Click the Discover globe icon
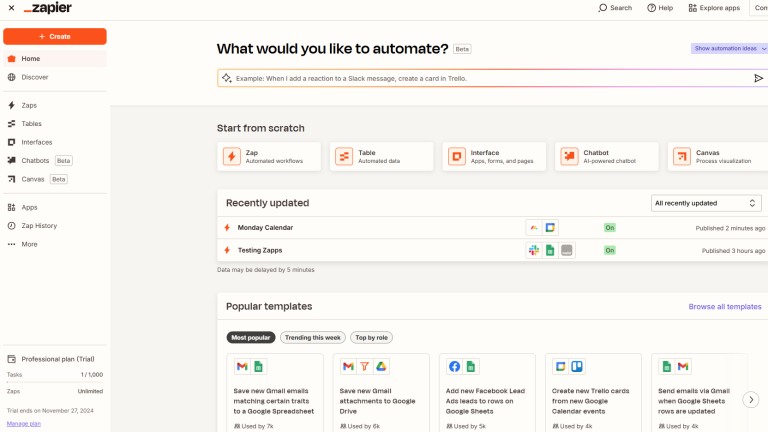Screen dimensions: 768x432 coord(12,77)
